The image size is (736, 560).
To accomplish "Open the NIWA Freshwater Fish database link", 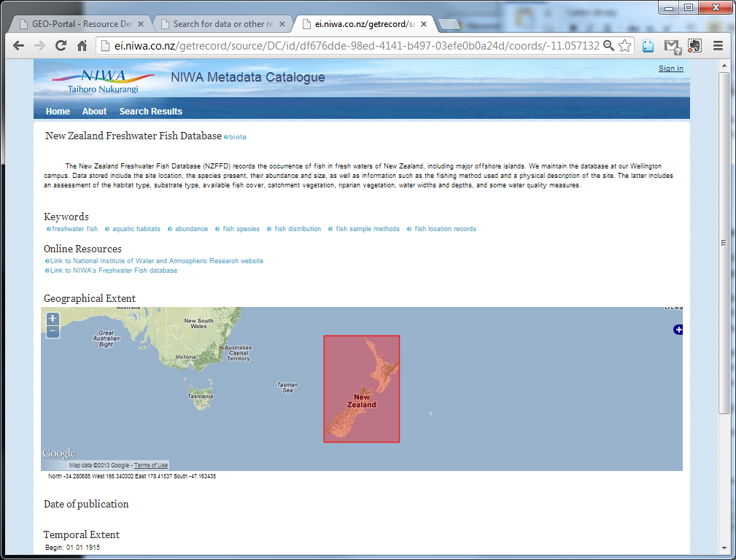I will pyautogui.click(x=112, y=270).
